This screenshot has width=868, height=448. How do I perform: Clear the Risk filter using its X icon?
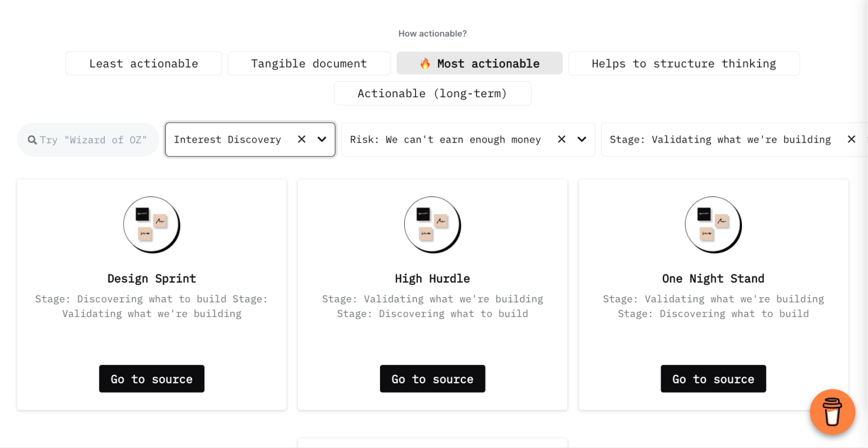click(x=560, y=139)
